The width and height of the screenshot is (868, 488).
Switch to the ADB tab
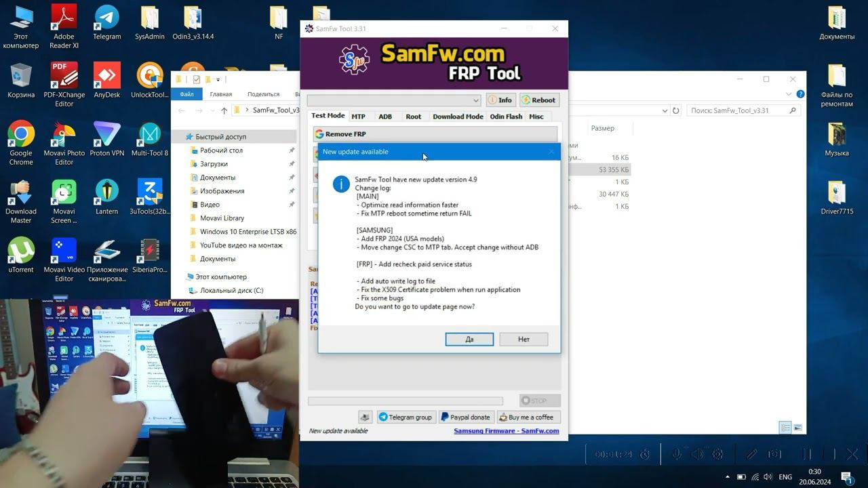[385, 117]
